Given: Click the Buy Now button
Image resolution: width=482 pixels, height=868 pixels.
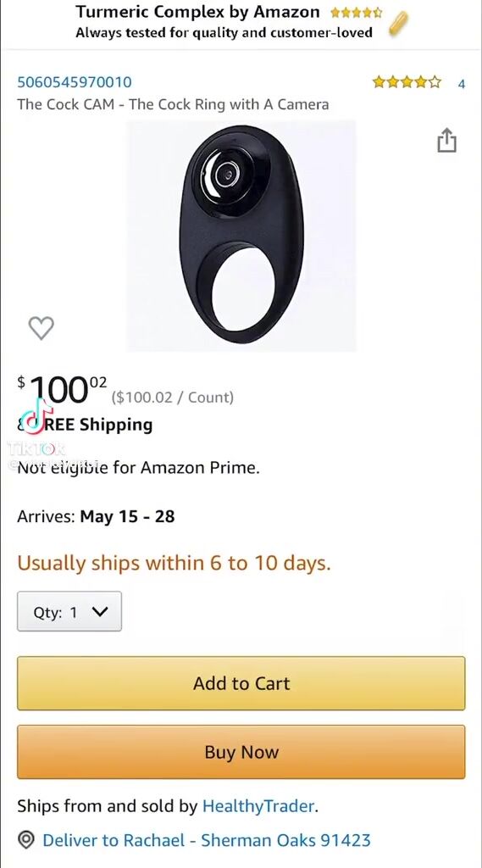Looking at the screenshot, I should 241,753.
